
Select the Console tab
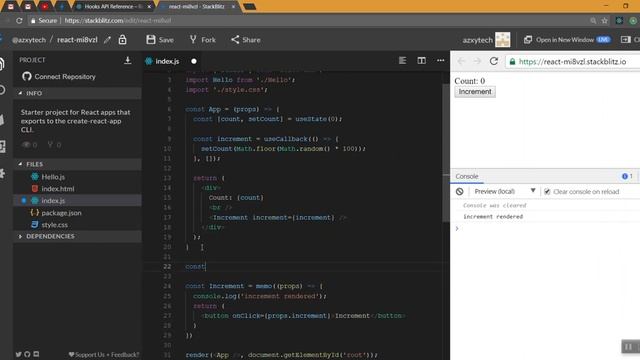(467, 176)
